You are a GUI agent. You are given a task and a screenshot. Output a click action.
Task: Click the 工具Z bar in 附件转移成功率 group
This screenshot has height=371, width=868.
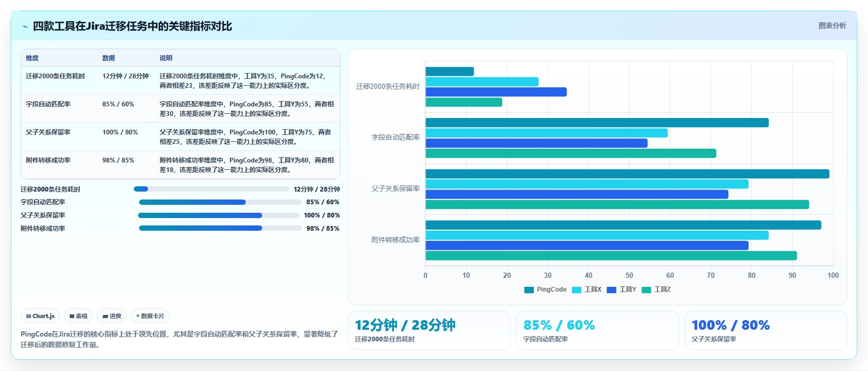611,256
